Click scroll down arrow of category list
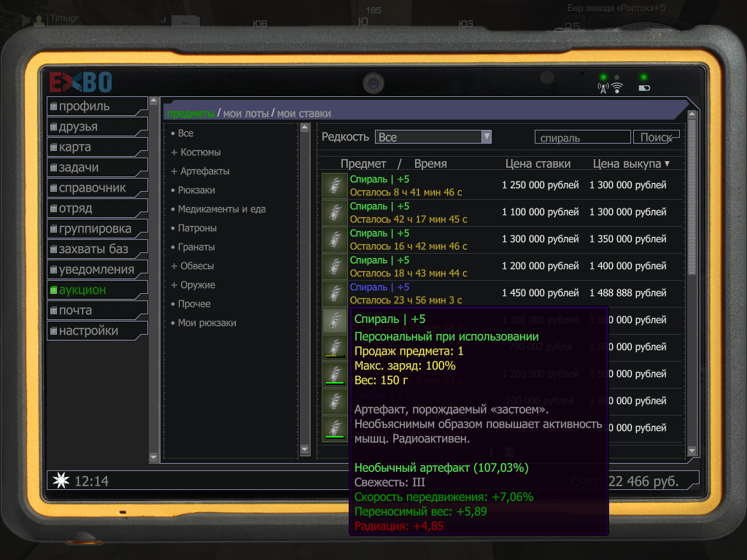 coord(305,449)
